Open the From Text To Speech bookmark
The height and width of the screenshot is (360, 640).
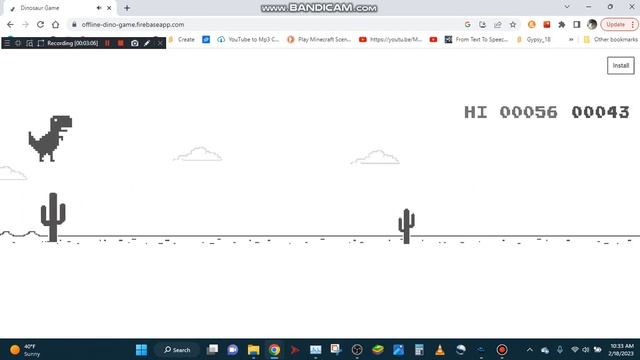[x=476, y=40]
